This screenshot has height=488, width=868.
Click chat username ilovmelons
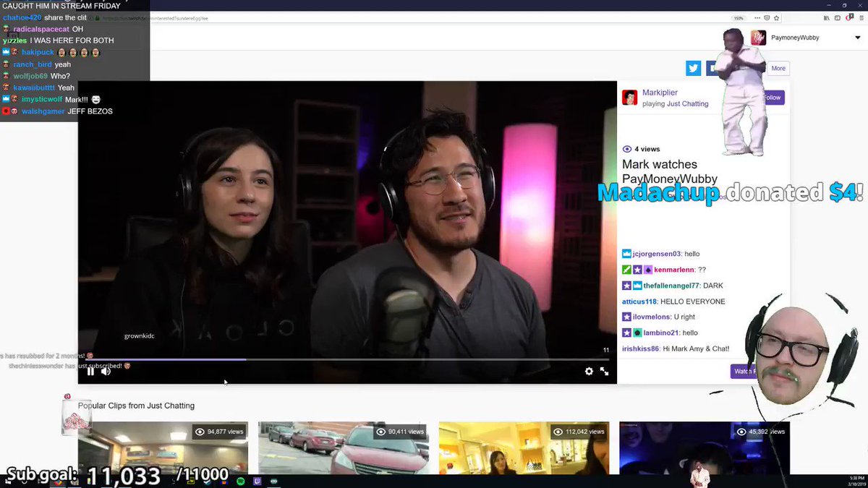(651, 317)
